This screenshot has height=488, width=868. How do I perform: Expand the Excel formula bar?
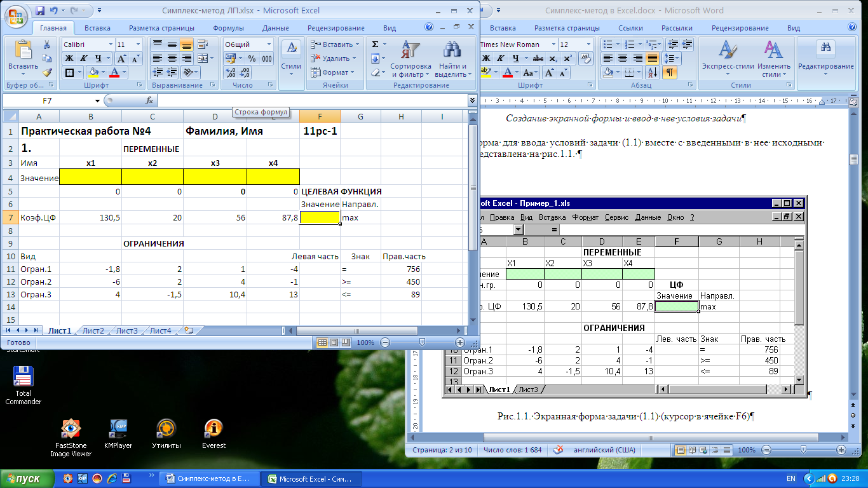[x=472, y=100]
